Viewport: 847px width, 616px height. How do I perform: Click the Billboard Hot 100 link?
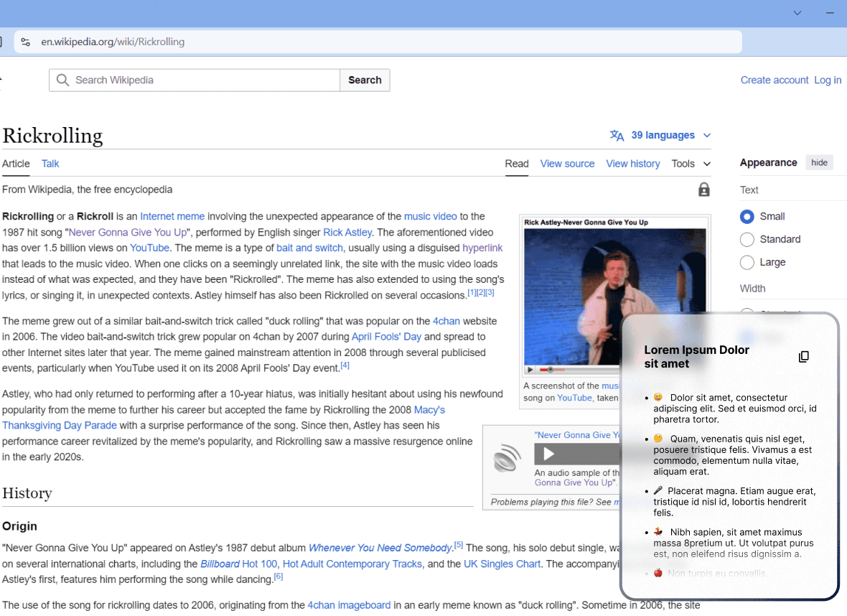(x=238, y=564)
